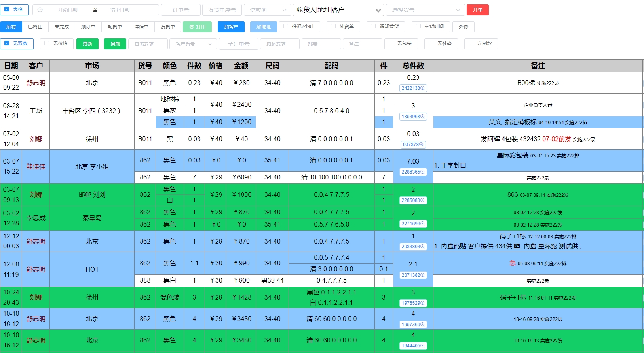644x353 pixels.
Task: Click the red 开单 button
Action: pyautogui.click(x=477, y=10)
